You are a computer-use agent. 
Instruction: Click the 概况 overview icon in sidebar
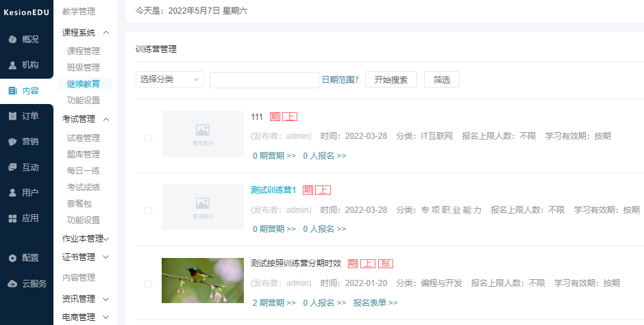pos(12,39)
